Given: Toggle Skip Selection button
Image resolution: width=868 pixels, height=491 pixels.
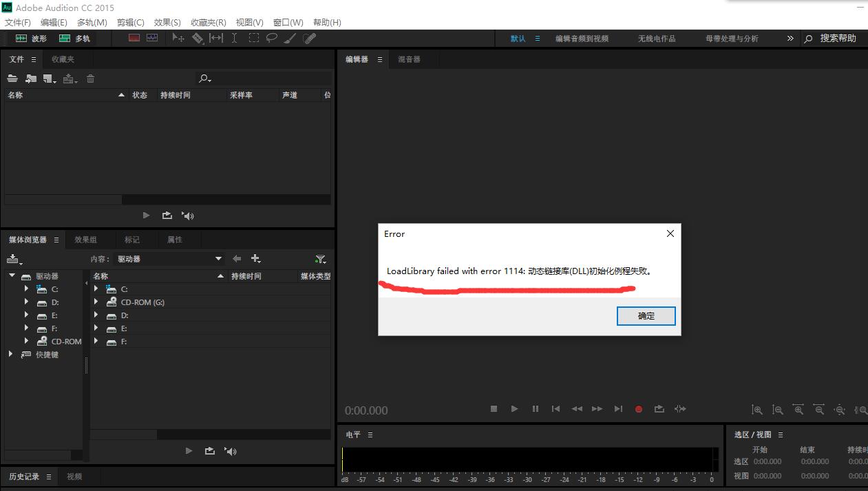Looking at the screenshot, I should point(680,408).
